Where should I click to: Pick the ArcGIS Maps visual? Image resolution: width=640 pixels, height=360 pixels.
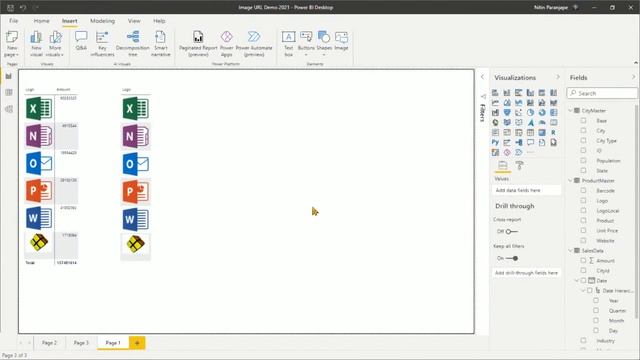pos(495,152)
